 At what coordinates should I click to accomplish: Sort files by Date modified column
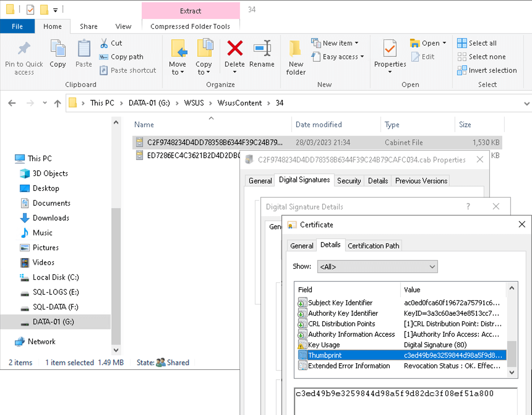click(x=336, y=125)
